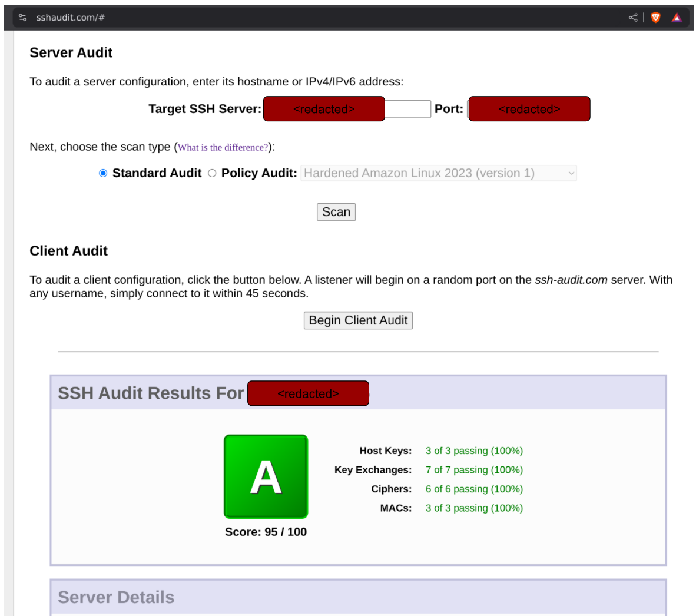Click the 'Host Keys:' label
Screen dimensions: 696x616
pos(385,451)
